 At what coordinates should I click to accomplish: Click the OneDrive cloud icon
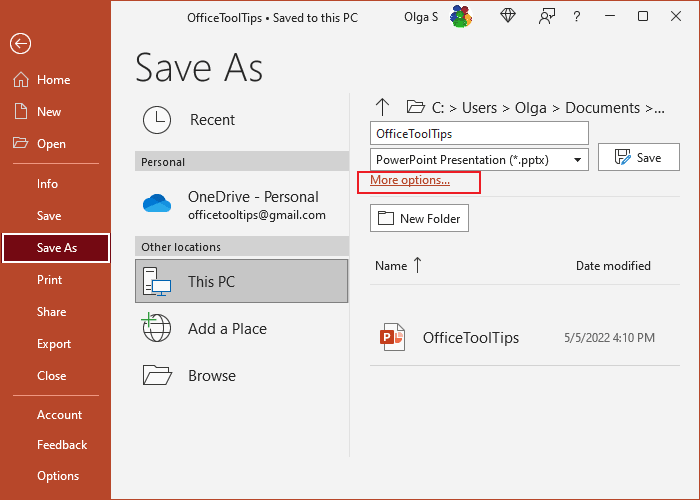click(157, 203)
